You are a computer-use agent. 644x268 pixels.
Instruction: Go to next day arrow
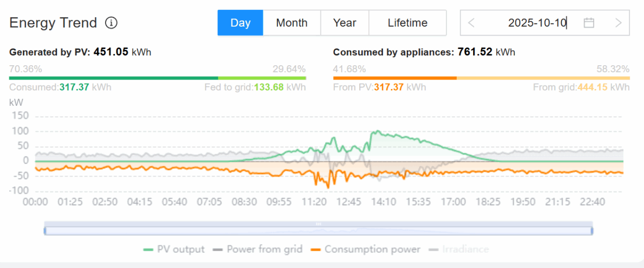(x=618, y=23)
